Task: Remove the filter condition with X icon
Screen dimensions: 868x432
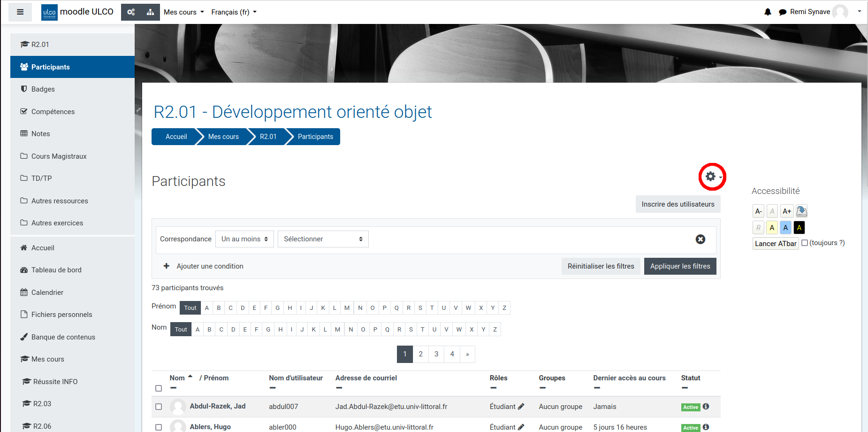Action: (x=700, y=239)
